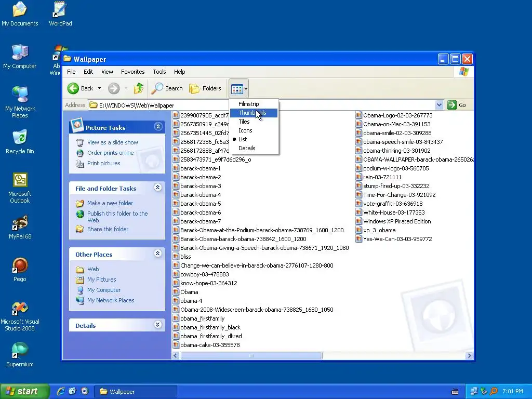Collapse the Picture Tasks panel
This screenshot has width=532, height=399.
(x=158, y=127)
